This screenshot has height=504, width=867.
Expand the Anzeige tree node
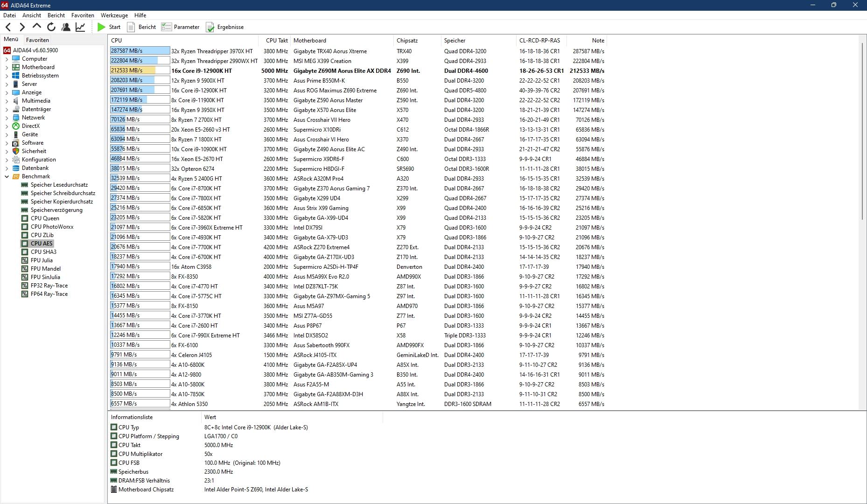(x=7, y=92)
